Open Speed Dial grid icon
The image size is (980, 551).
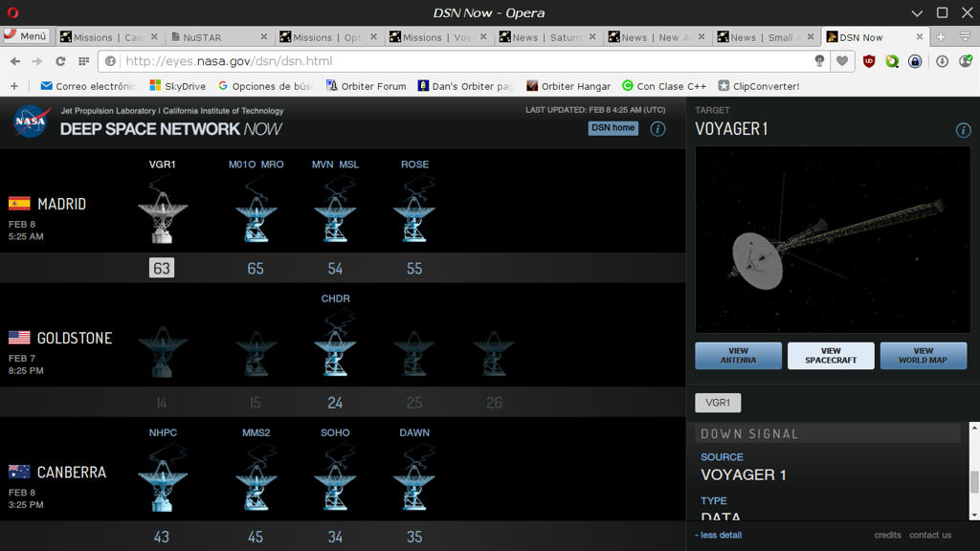(x=83, y=61)
